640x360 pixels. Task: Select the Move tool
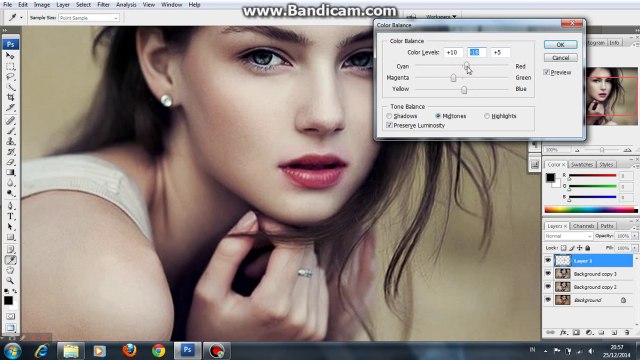[10, 56]
